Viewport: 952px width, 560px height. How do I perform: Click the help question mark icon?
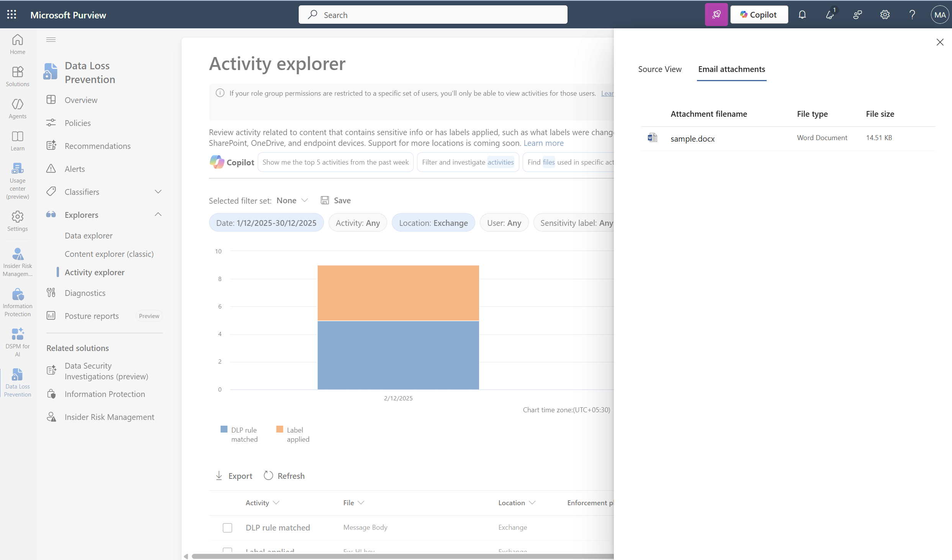point(912,15)
